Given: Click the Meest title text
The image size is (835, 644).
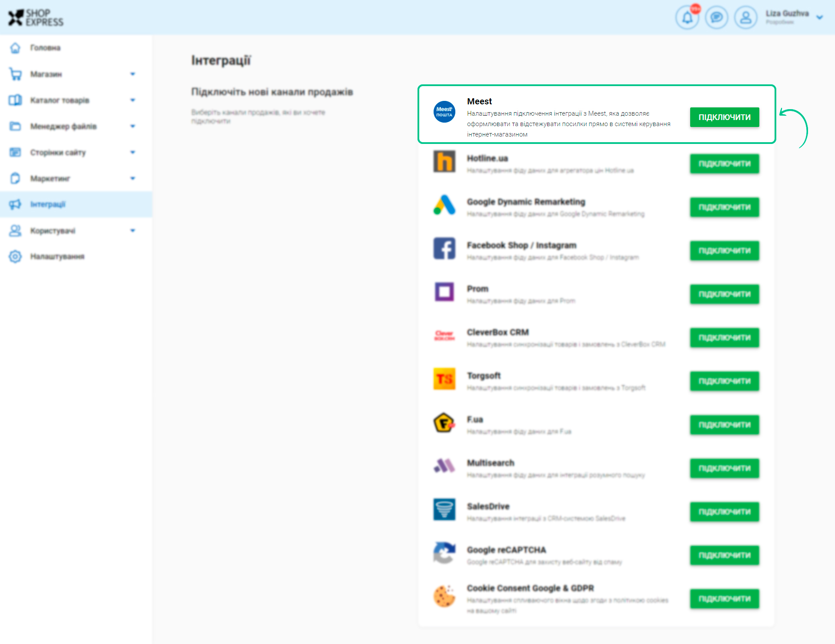Looking at the screenshot, I should point(479,101).
